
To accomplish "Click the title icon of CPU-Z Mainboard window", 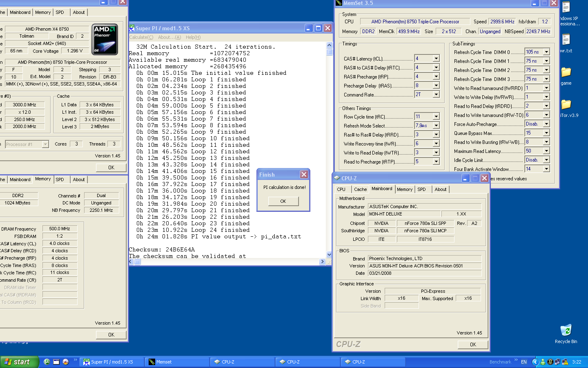I will pyautogui.click(x=337, y=178).
